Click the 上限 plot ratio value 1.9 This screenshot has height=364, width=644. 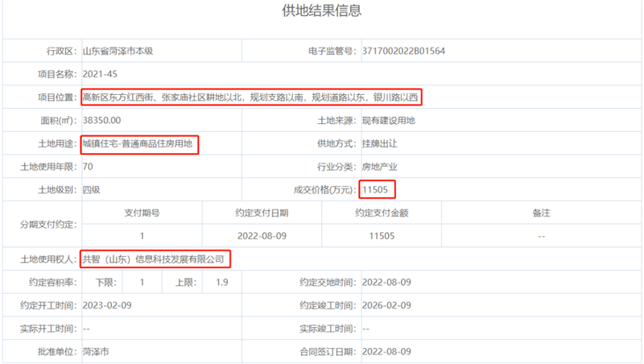click(x=222, y=282)
